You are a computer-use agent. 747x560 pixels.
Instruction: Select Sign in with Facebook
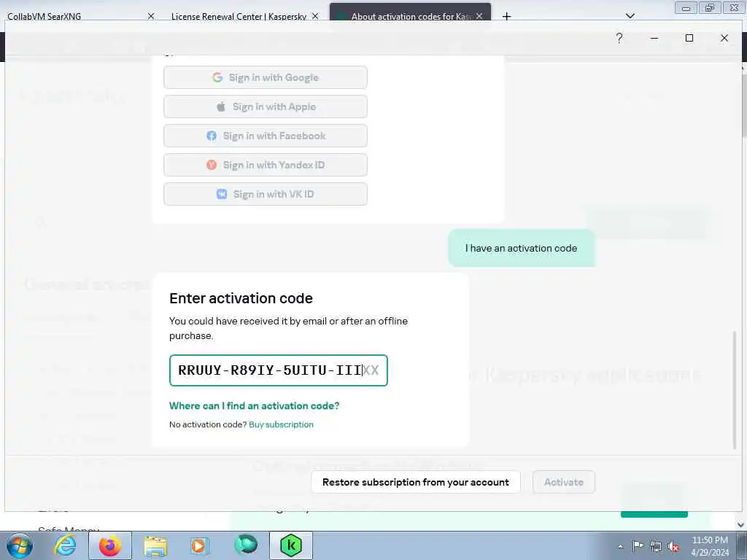point(266,136)
